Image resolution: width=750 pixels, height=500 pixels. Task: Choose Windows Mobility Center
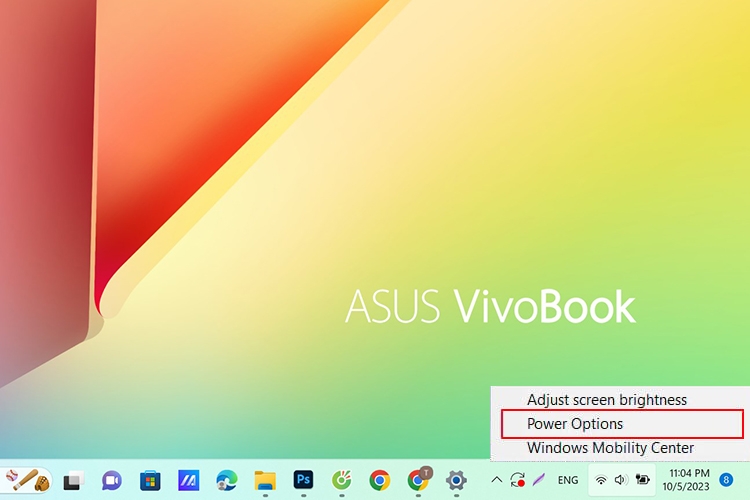pos(610,447)
